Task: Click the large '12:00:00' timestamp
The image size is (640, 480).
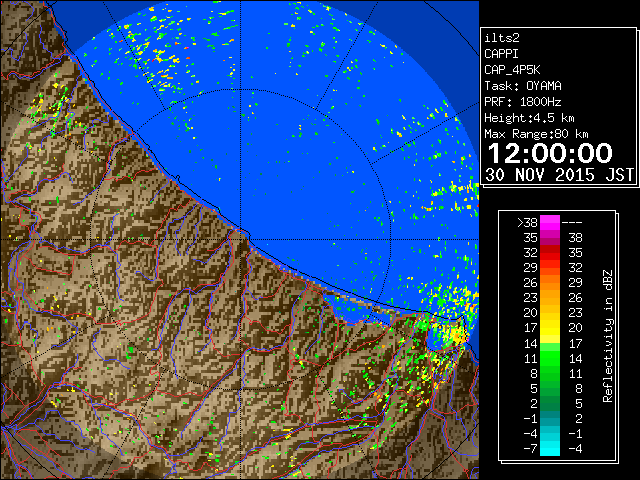Action: coord(550,153)
